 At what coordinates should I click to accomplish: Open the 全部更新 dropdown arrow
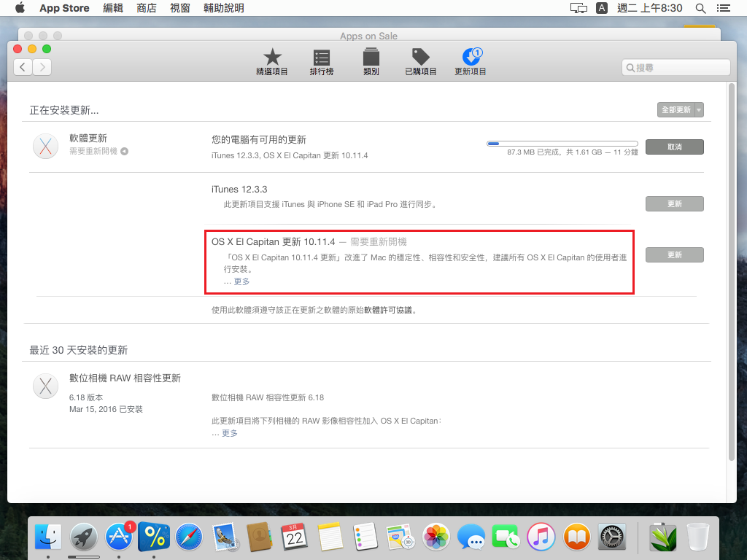coord(699,110)
